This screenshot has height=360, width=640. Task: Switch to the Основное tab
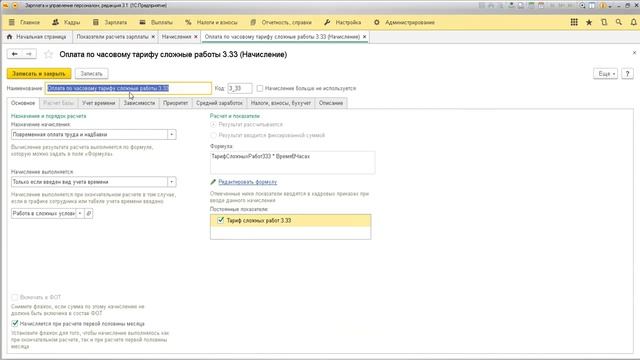[x=23, y=103]
